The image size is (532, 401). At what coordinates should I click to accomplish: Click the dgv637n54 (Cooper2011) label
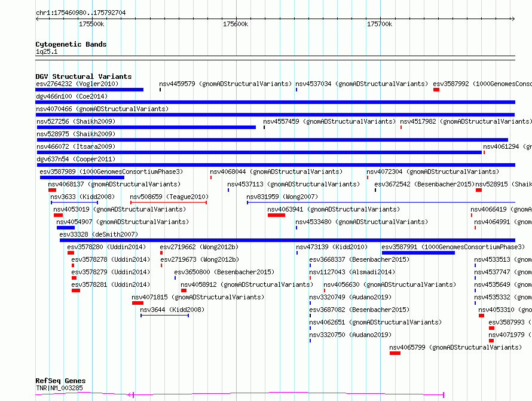point(76,159)
